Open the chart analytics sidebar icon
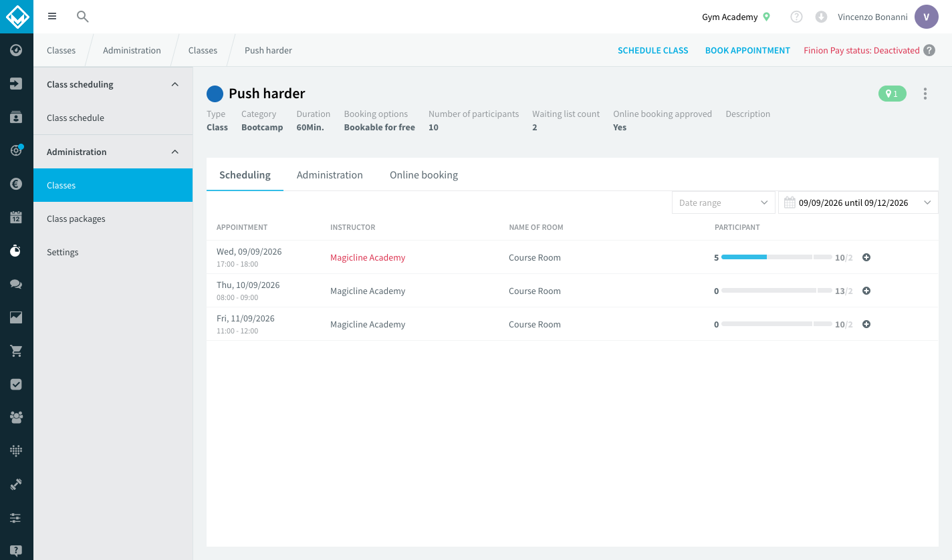The width and height of the screenshot is (952, 560). (x=17, y=317)
